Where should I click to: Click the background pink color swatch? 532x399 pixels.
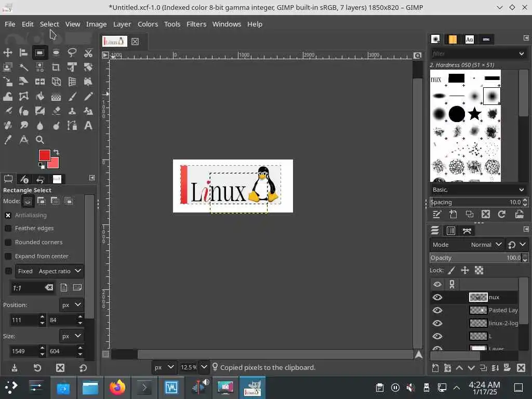[x=54, y=164]
